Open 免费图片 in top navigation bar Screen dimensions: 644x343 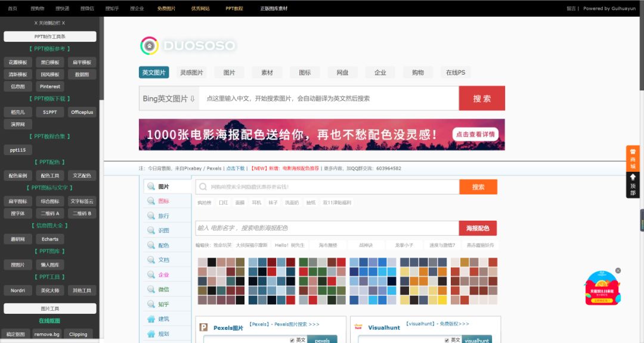pyautogui.click(x=166, y=8)
